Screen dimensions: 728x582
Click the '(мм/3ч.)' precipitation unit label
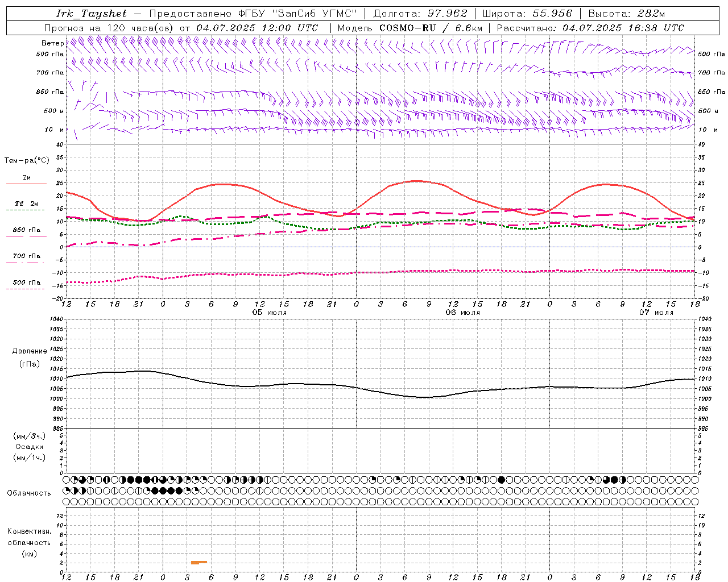pos(30,436)
